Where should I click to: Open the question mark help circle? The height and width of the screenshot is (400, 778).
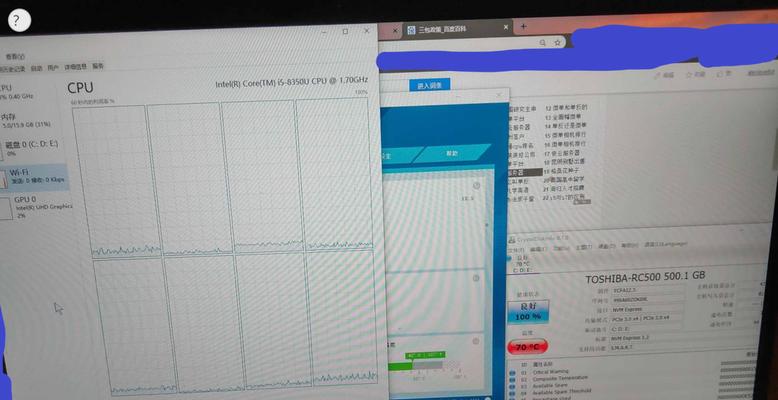click(19, 20)
